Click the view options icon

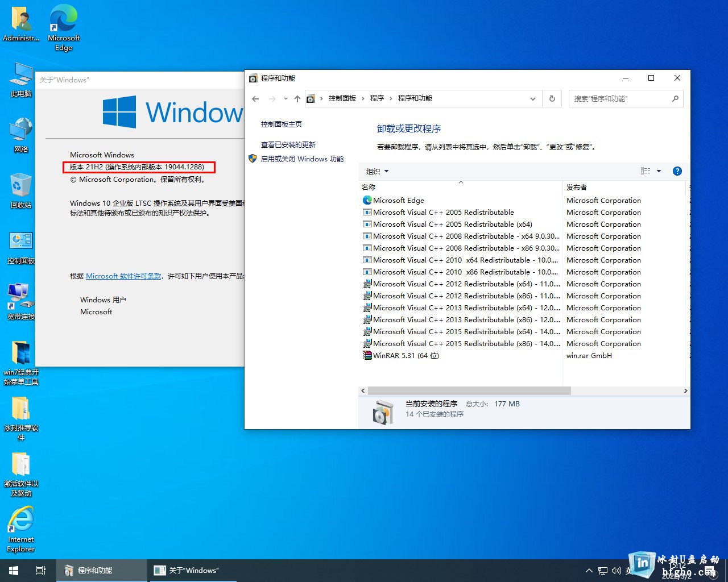point(646,171)
